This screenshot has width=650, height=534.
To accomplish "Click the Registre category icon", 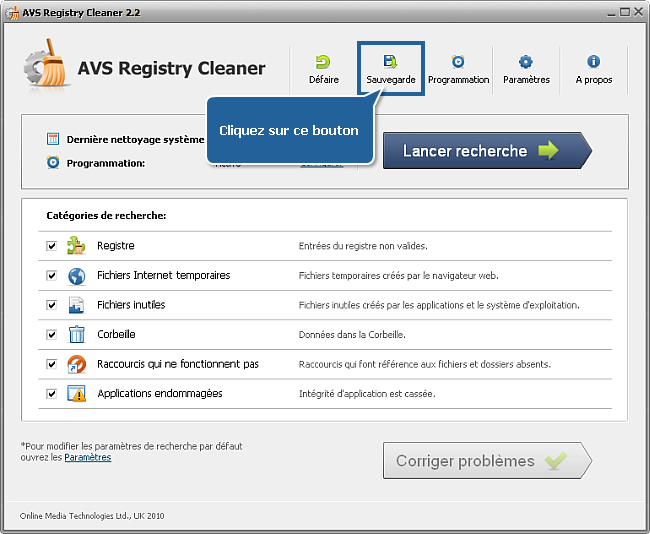I will [x=76, y=245].
